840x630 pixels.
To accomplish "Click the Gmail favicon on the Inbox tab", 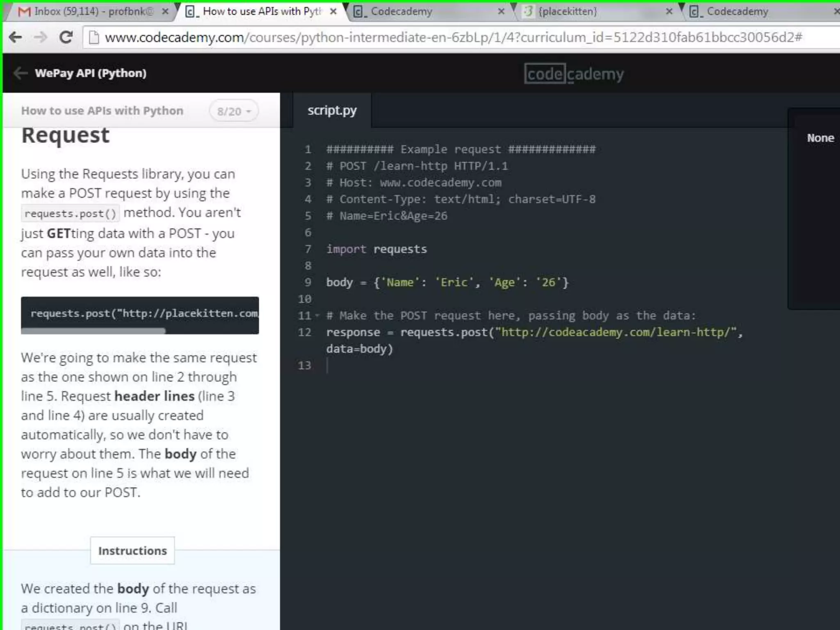I will (25, 11).
